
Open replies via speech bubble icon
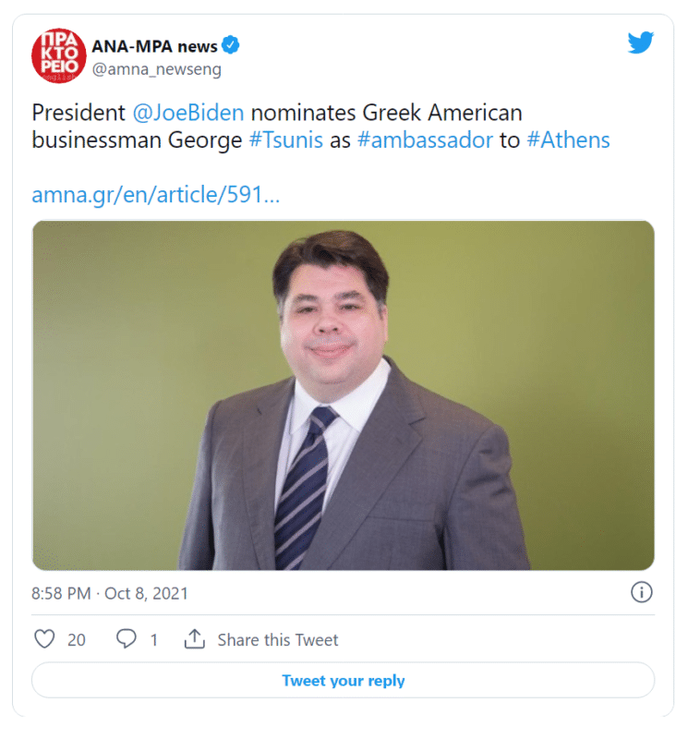127,639
